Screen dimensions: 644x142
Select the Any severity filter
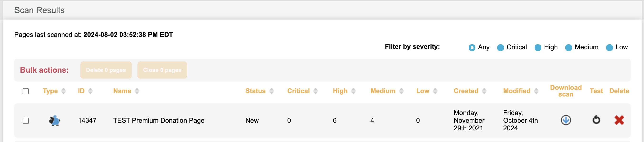472,48
